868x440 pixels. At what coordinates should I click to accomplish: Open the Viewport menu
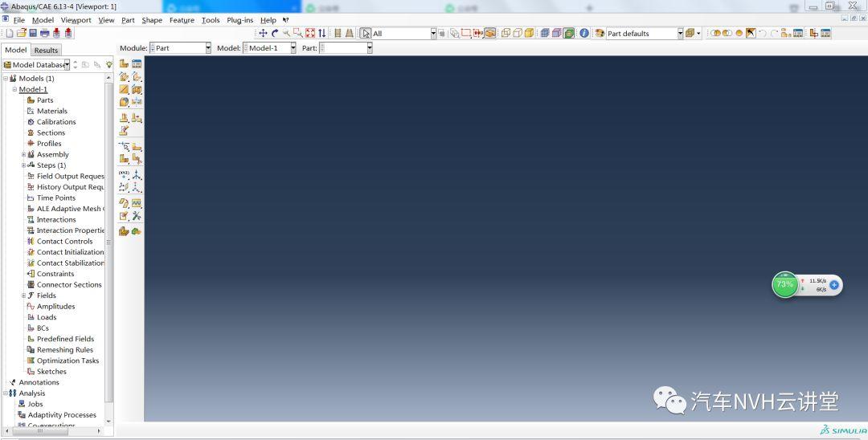76,20
